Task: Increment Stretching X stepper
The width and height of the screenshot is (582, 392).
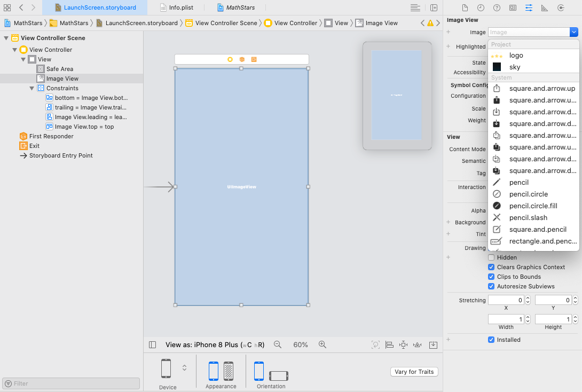Action: point(528,298)
